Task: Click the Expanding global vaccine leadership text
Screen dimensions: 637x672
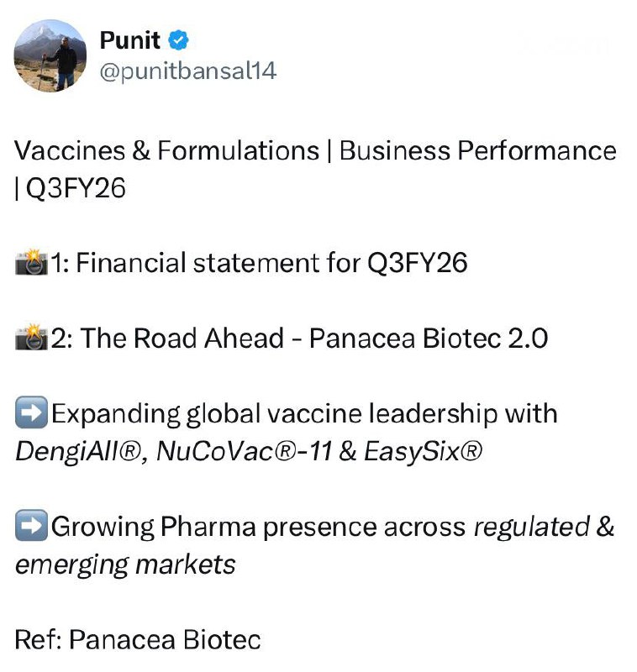Action: coord(304,414)
